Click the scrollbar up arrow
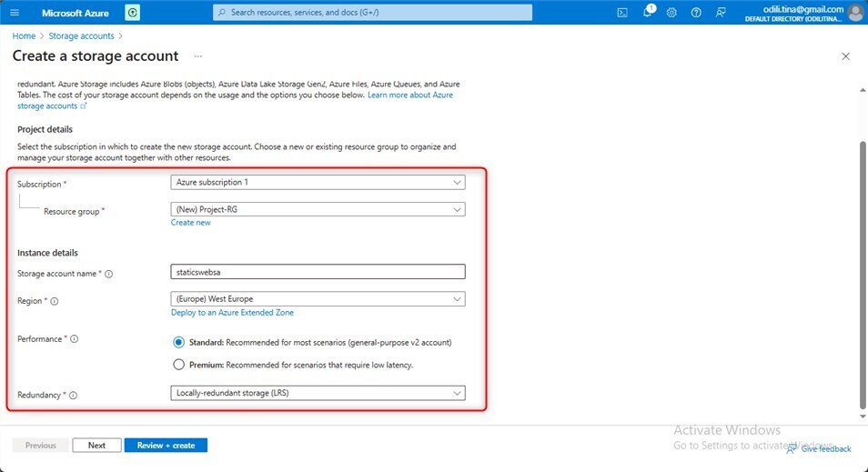Screen dimensions: 868x472 pyautogui.click(x=863, y=90)
